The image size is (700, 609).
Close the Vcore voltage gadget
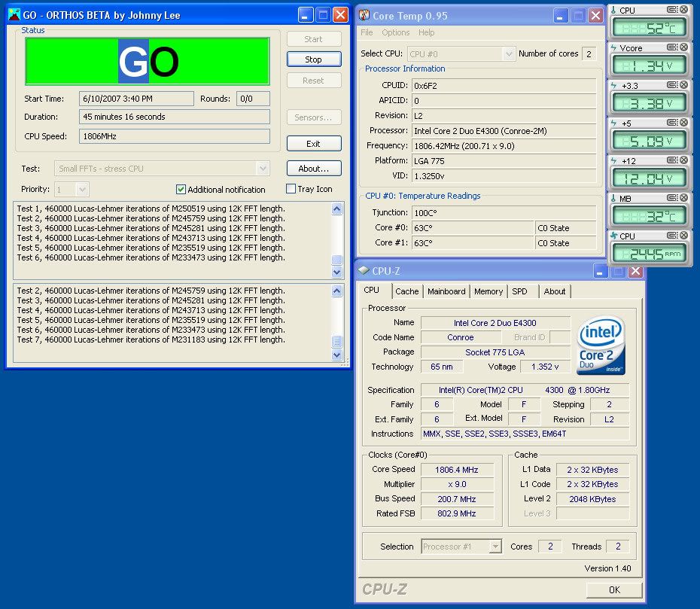click(683, 47)
